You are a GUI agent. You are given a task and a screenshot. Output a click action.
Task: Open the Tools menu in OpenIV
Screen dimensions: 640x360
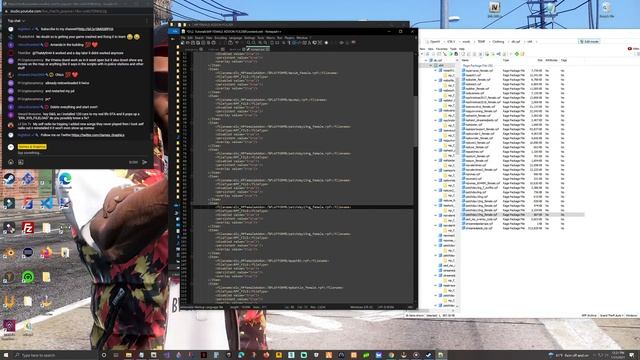[x=453, y=49]
